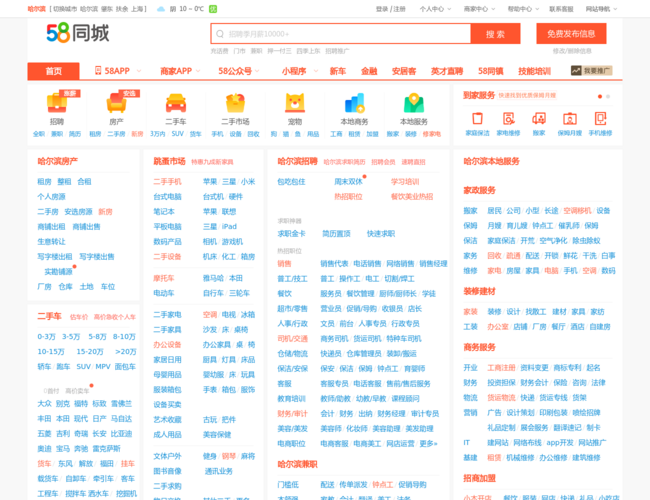Click the cloud weather icon in the top bar
The image size is (650, 500).
tap(161, 9)
